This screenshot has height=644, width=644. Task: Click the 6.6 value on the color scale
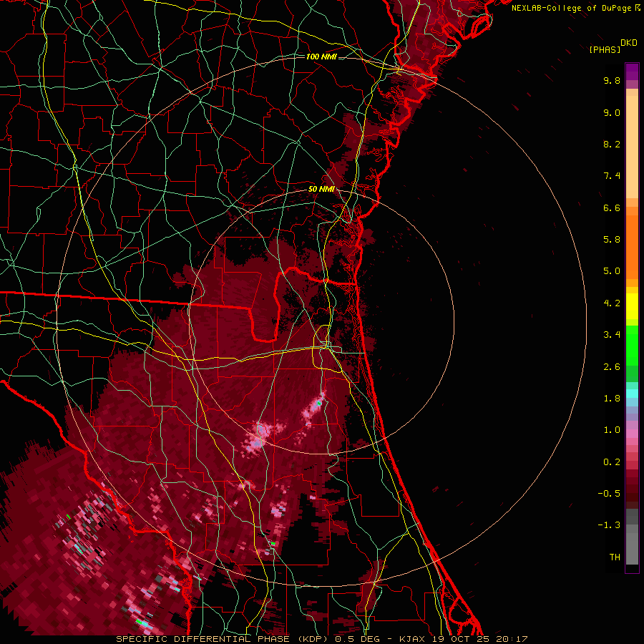click(x=612, y=208)
